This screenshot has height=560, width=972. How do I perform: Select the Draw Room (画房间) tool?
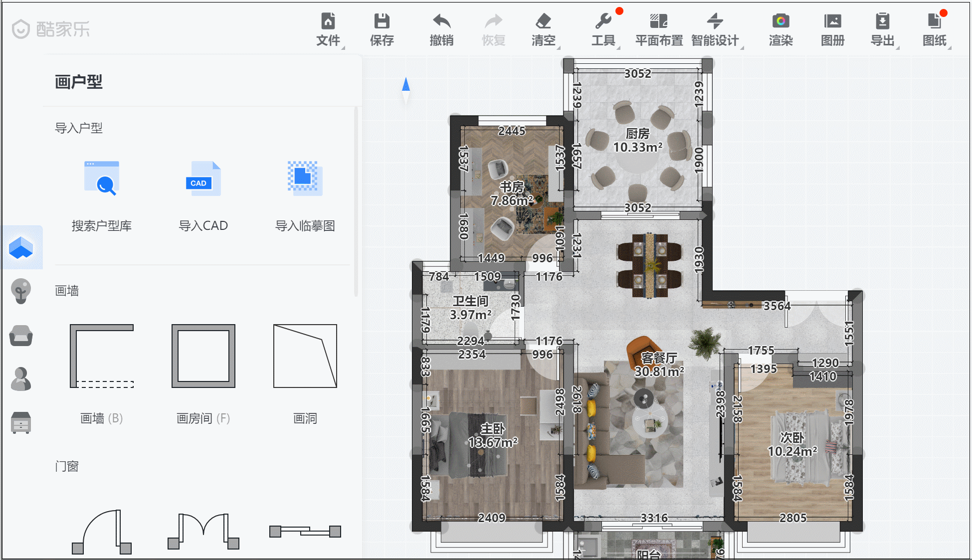tap(203, 356)
